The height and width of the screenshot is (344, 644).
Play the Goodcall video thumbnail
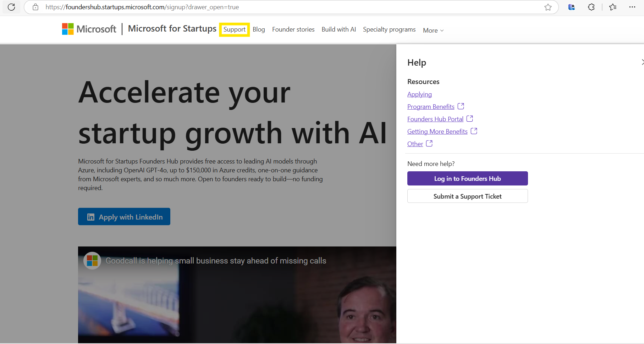point(237,295)
